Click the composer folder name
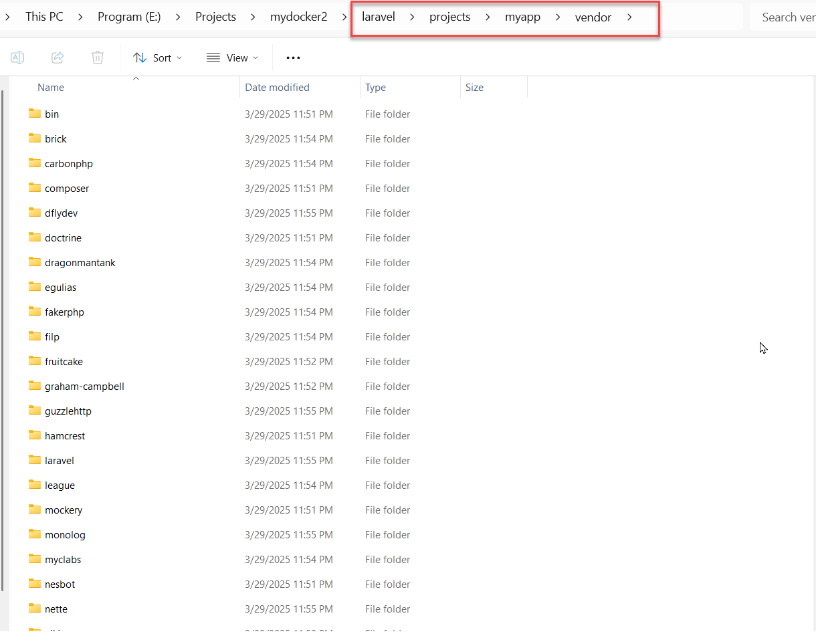816x644 pixels. click(x=67, y=188)
